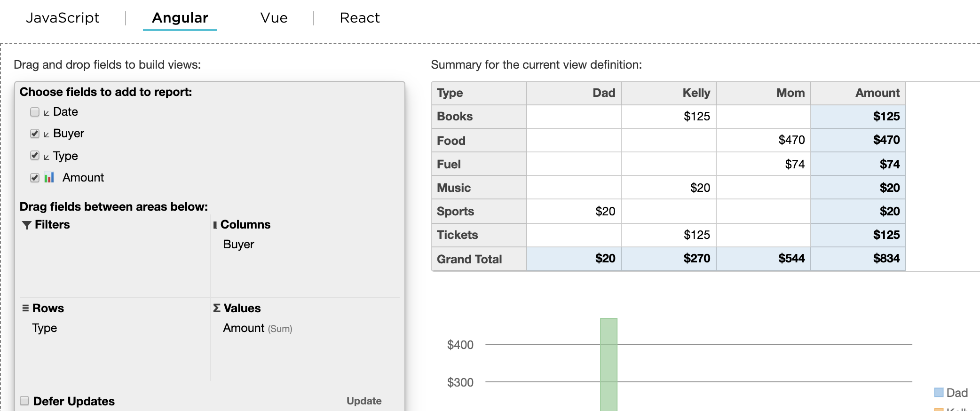Enable the Date field checkbox

pos(35,112)
